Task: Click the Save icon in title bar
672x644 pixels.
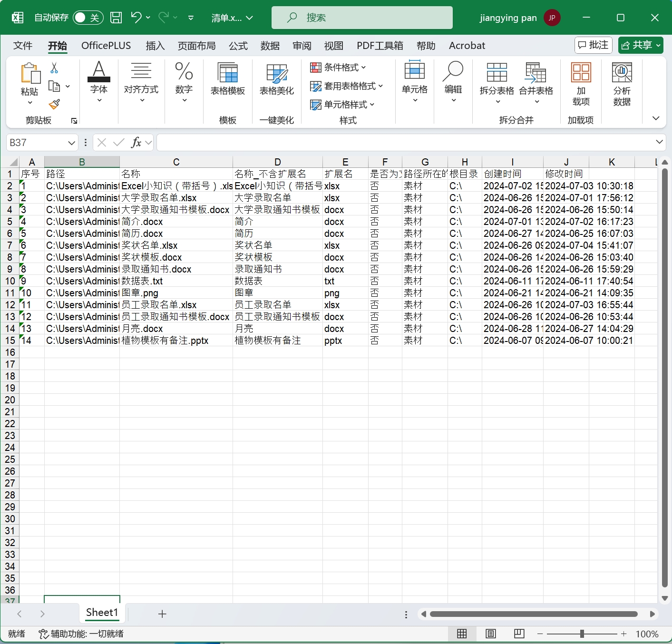Action: click(116, 18)
